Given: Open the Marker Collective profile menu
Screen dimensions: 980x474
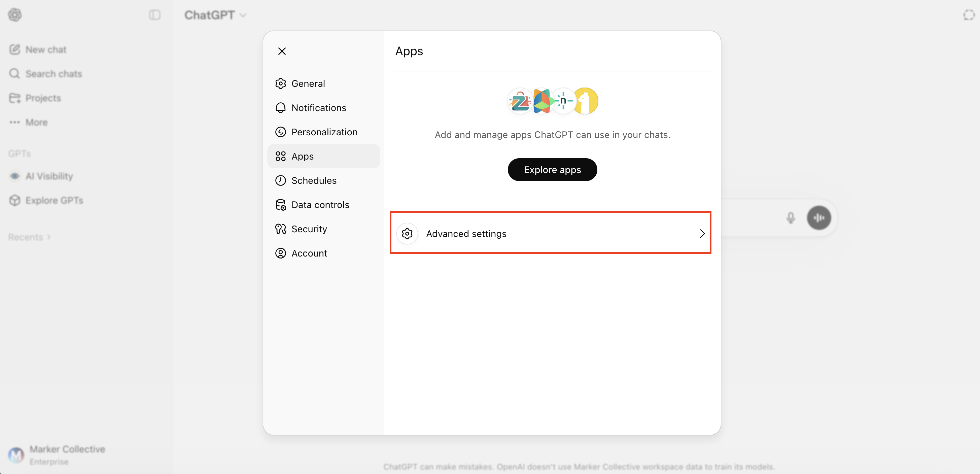Looking at the screenshot, I should pos(57,454).
